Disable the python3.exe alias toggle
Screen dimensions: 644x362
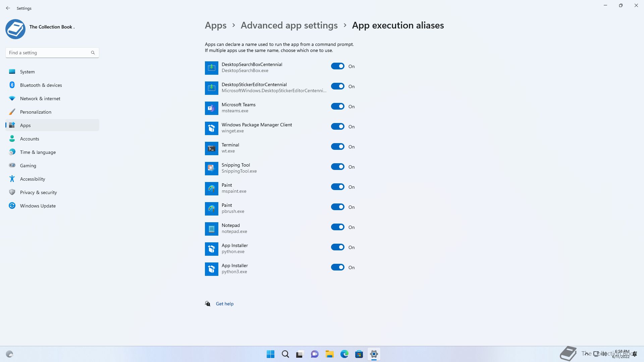pyautogui.click(x=337, y=267)
